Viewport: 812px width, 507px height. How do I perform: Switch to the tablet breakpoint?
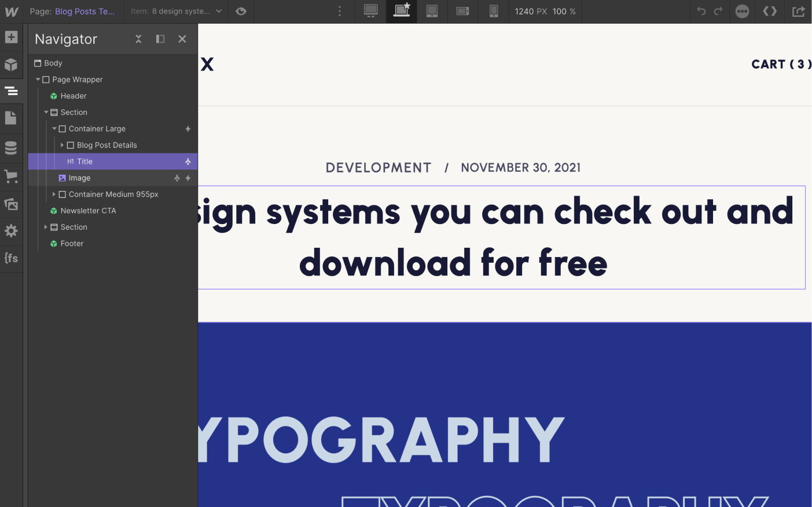tap(432, 11)
